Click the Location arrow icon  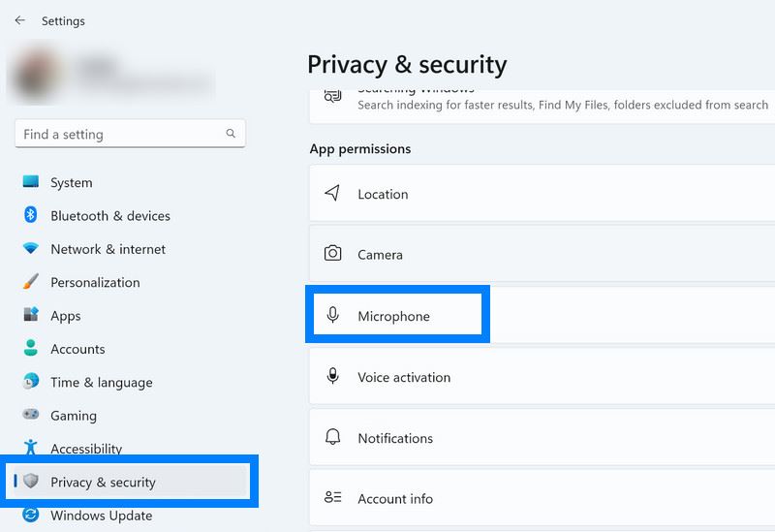tap(333, 194)
